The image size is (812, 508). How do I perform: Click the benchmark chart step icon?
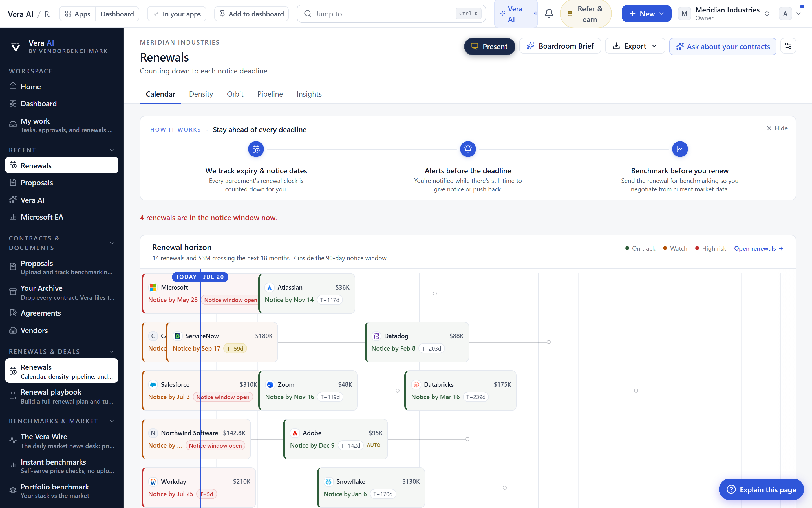coord(680,149)
